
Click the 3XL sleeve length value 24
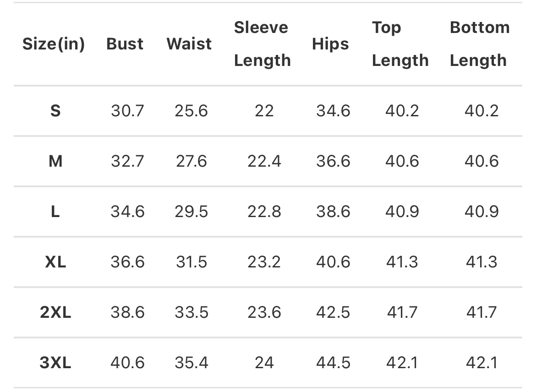(264, 363)
